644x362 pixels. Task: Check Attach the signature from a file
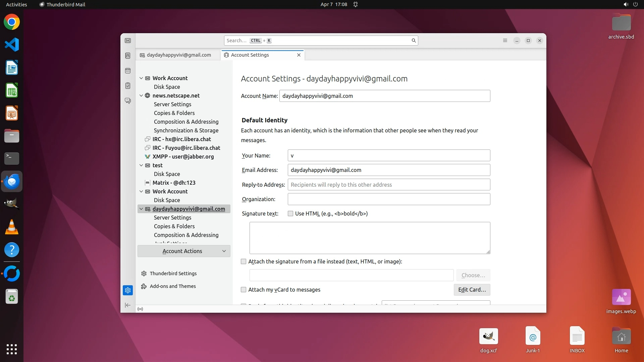244,261
